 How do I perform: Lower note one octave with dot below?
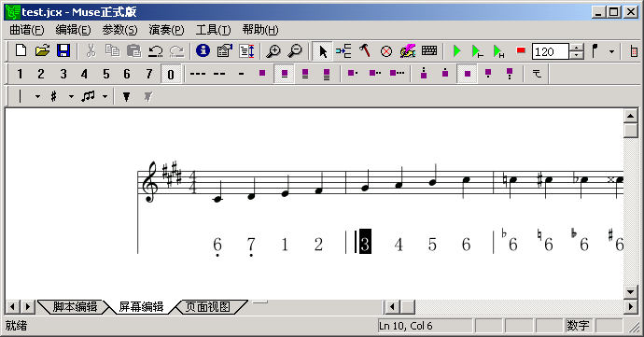(488, 74)
